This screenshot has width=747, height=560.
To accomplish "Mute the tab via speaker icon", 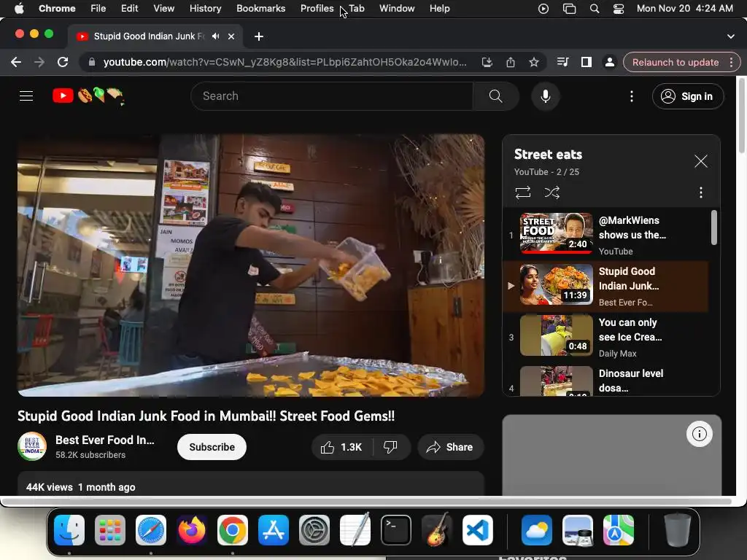I will coord(216,36).
